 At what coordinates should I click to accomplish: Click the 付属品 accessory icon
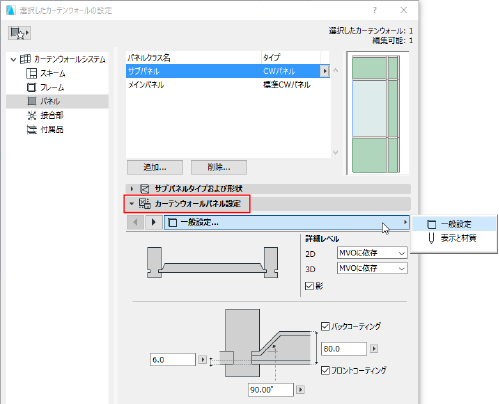coord(31,129)
